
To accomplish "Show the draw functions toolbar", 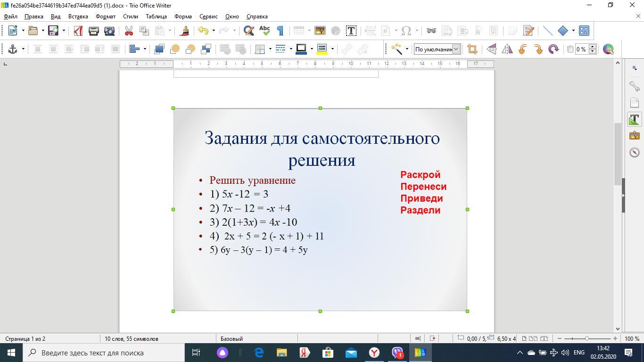I will 584,31.
